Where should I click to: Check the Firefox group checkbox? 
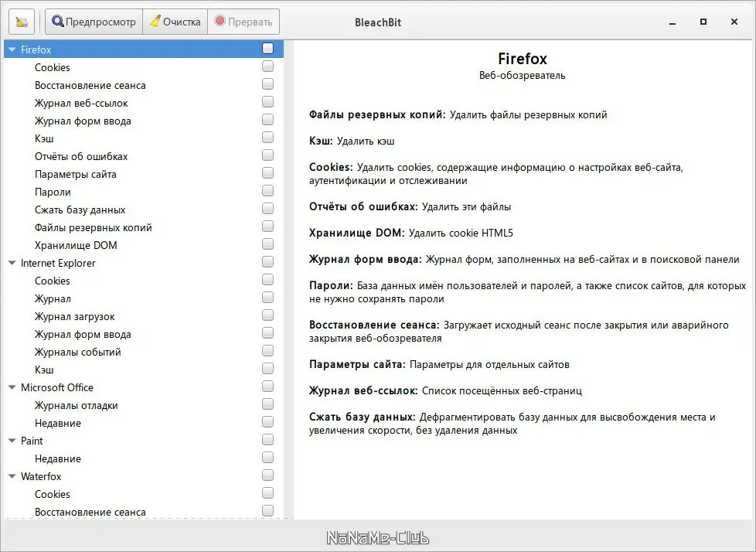[x=267, y=48]
